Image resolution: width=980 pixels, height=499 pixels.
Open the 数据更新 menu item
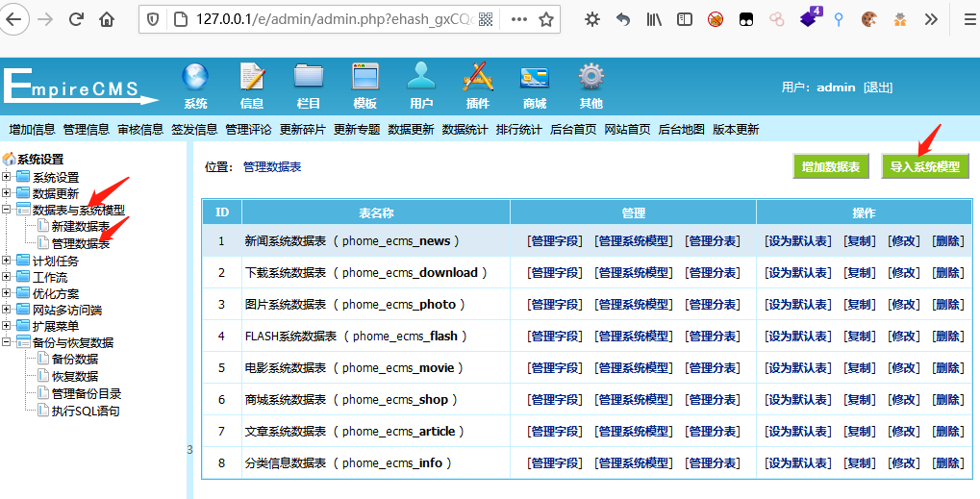[x=411, y=130]
